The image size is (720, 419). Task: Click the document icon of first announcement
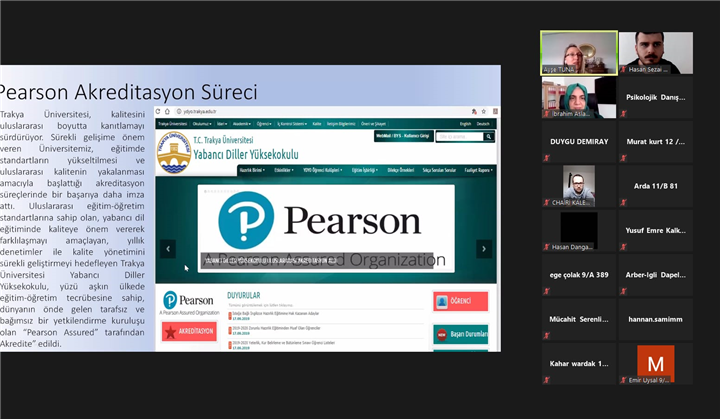click(x=230, y=316)
